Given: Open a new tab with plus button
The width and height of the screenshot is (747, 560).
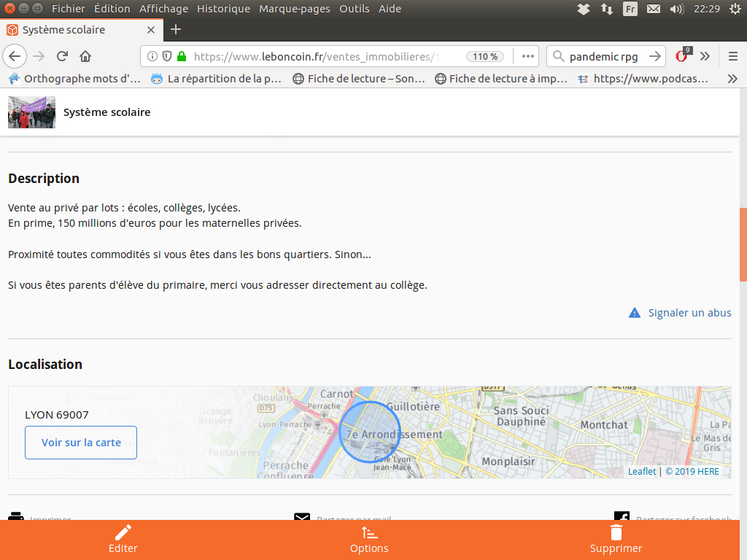Looking at the screenshot, I should 175,30.
